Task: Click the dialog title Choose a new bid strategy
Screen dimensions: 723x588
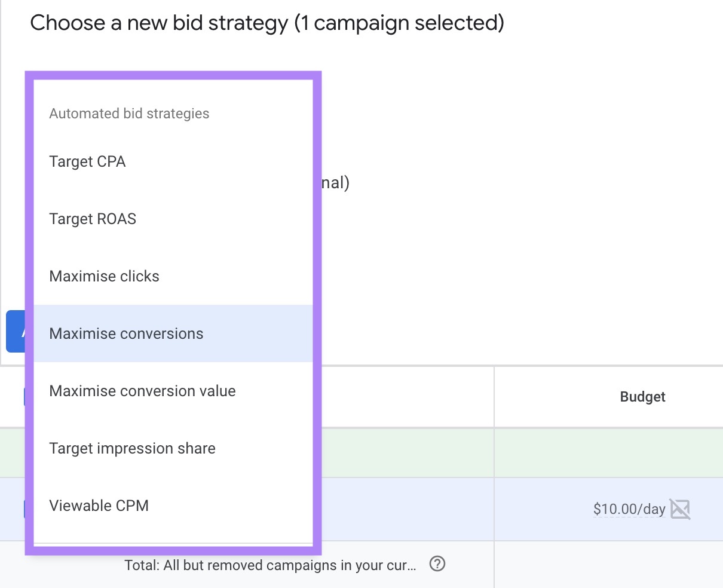Action: coord(267,23)
